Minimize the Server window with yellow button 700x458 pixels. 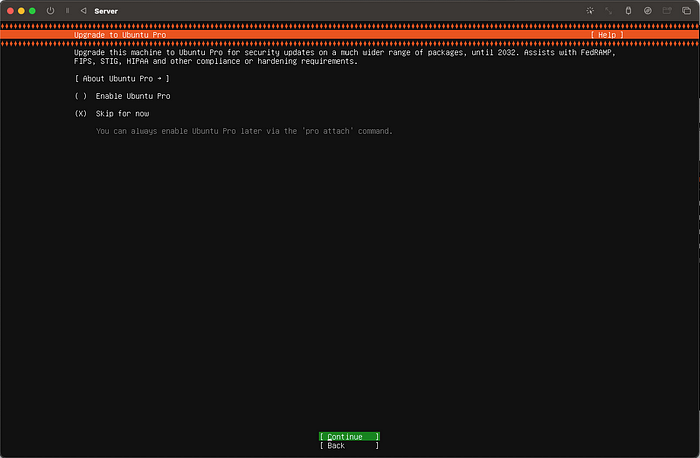pyautogui.click(x=21, y=11)
